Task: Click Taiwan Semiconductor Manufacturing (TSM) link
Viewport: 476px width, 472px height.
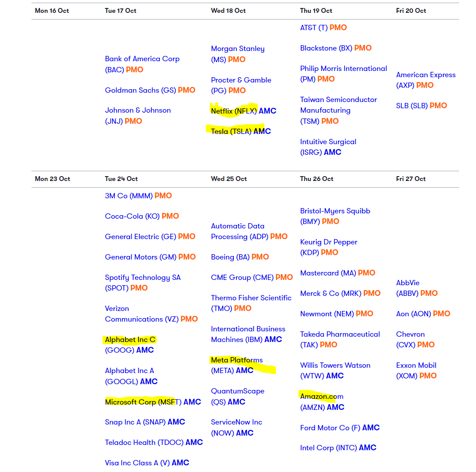Action: [338, 110]
